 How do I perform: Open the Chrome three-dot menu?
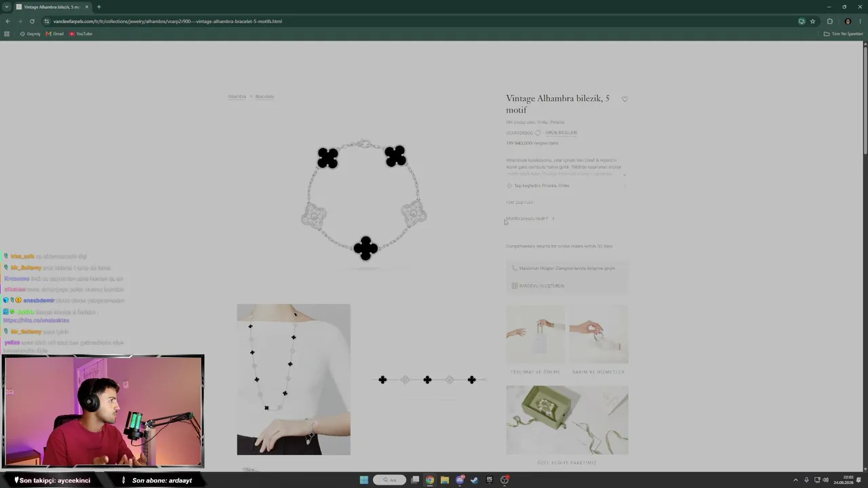tap(860, 21)
